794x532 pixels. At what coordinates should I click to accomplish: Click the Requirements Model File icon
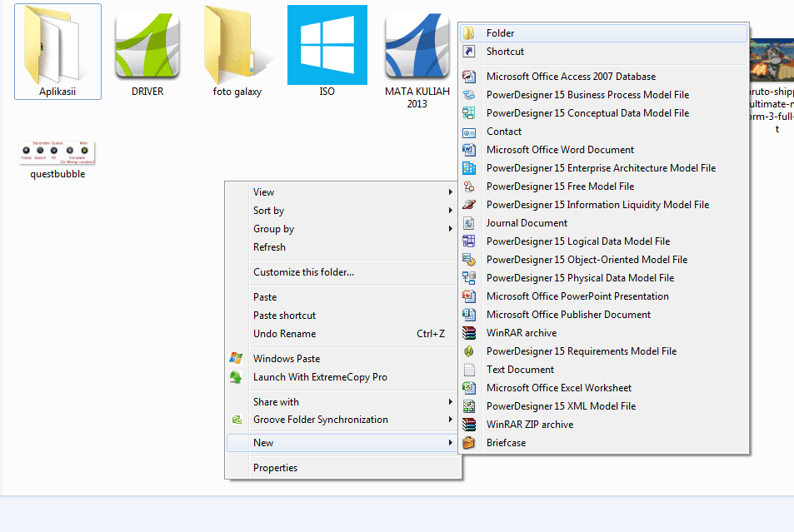[x=469, y=351]
